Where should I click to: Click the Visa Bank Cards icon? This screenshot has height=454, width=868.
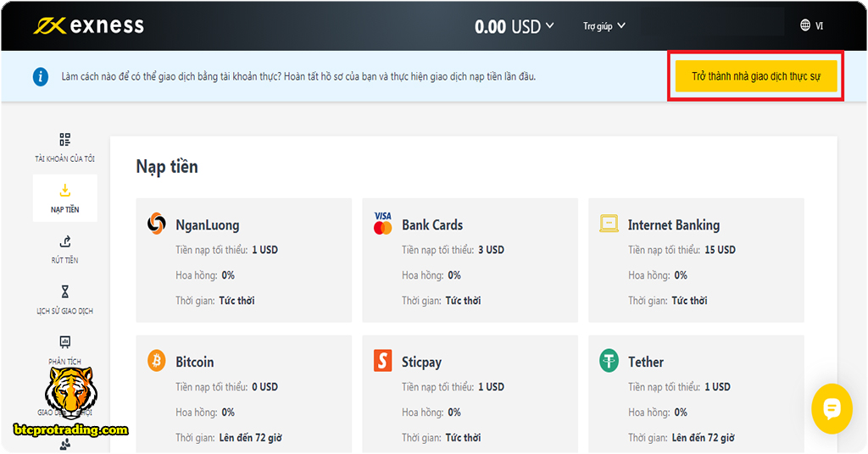pyautogui.click(x=383, y=224)
